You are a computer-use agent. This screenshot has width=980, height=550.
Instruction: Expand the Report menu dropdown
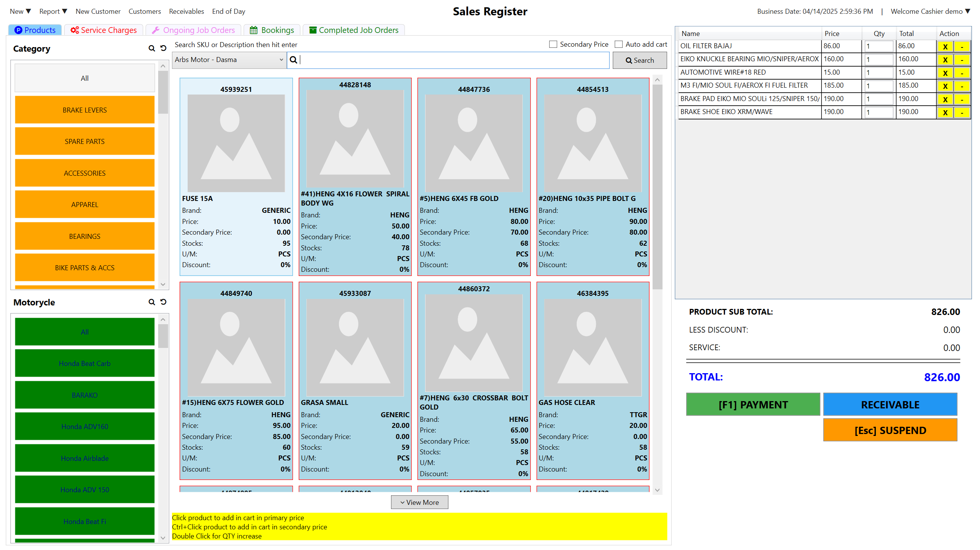point(53,11)
